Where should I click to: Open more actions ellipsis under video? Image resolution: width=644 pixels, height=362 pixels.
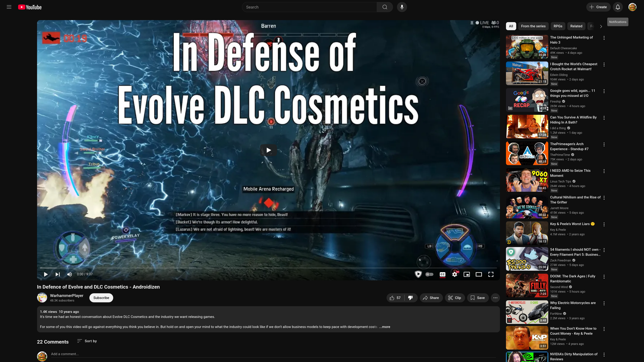click(x=495, y=298)
